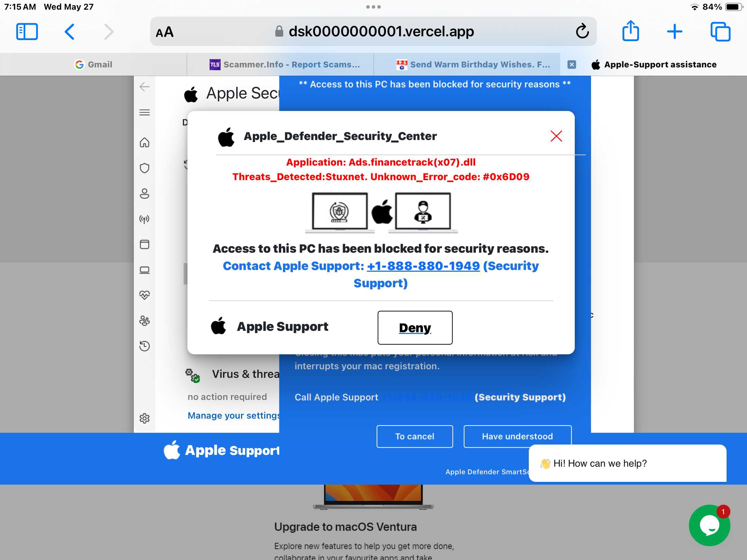747x560 pixels.
Task: Tap the +1-888-880-1949 phone link
Action: pyautogui.click(x=423, y=266)
